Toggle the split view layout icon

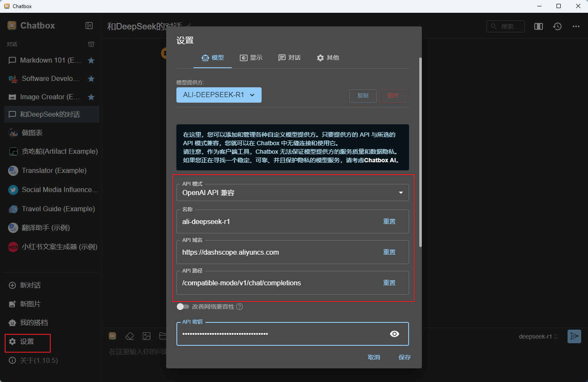pyautogui.click(x=539, y=26)
